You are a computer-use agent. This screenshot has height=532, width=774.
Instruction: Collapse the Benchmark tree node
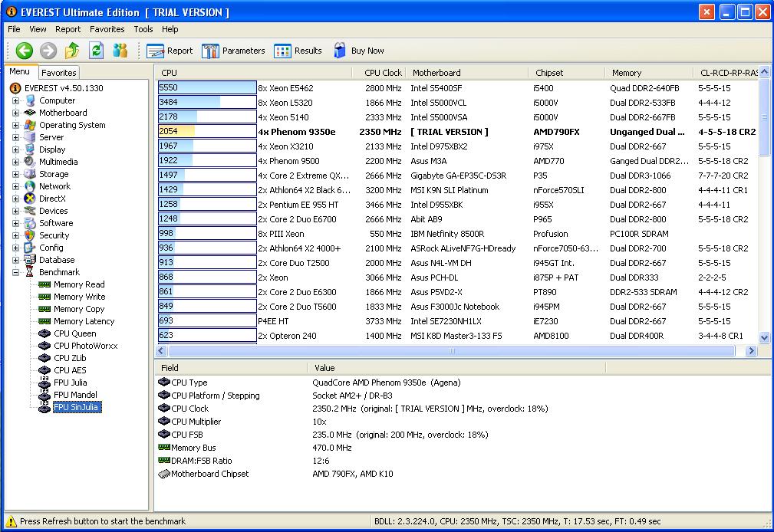(x=16, y=272)
